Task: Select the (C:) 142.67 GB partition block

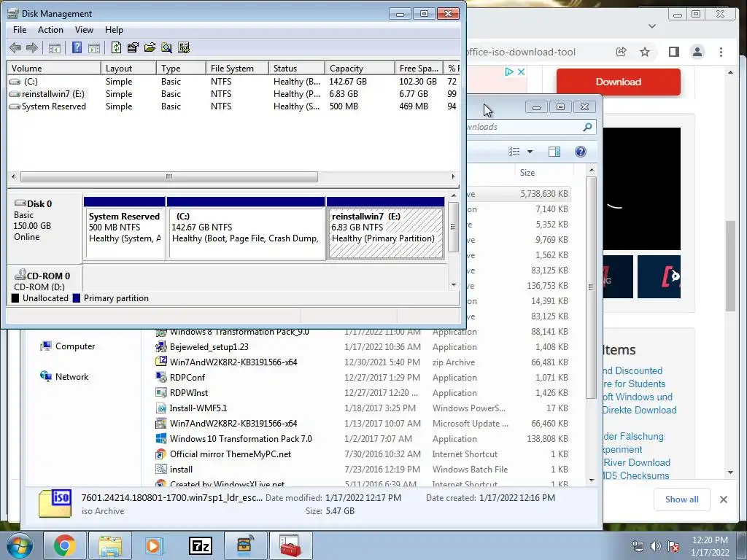Action: (x=246, y=228)
